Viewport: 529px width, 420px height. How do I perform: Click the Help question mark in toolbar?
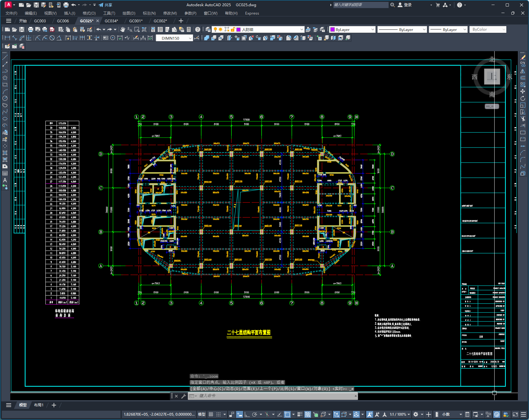point(197,29)
